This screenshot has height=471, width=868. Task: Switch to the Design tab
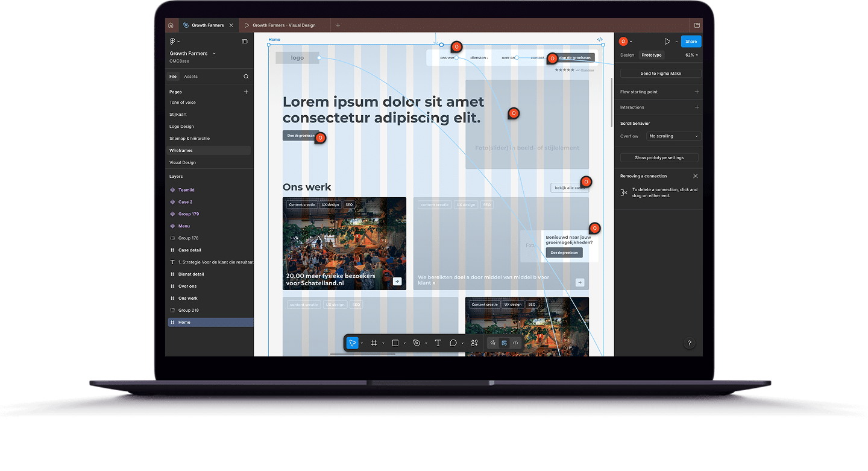(x=627, y=55)
